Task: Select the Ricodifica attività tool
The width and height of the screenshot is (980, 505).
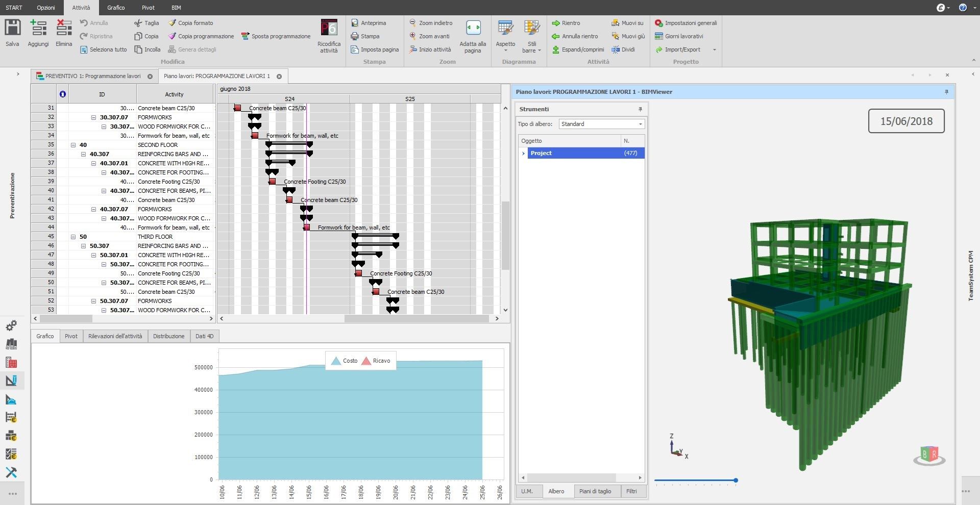Action: (328, 36)
